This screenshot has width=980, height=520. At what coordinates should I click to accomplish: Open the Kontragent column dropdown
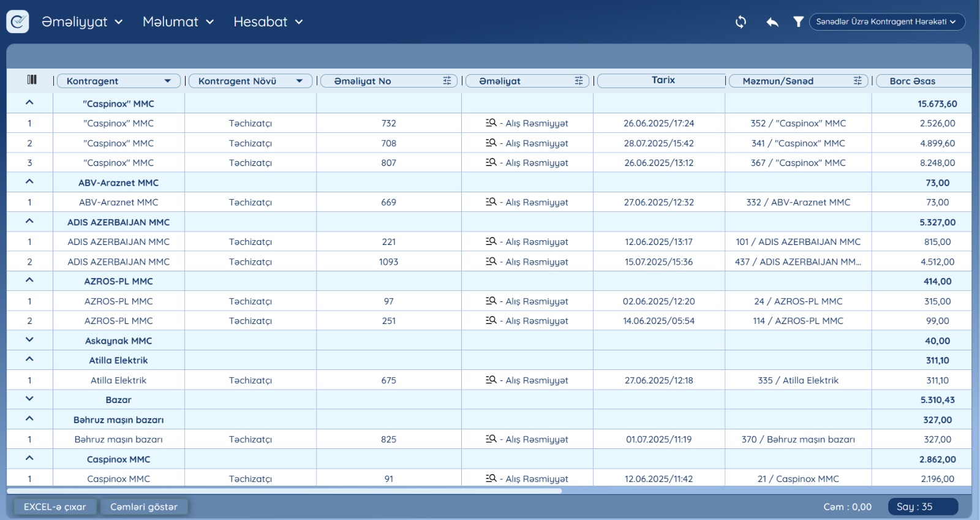click(x=167, y=81)
